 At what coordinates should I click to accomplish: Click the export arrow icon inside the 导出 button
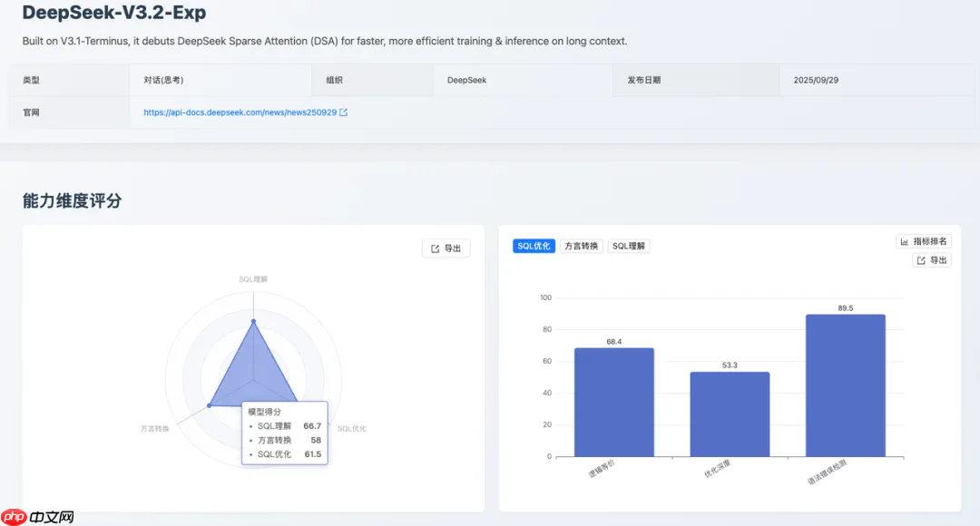pyautogui.click(x=436, y=246)
